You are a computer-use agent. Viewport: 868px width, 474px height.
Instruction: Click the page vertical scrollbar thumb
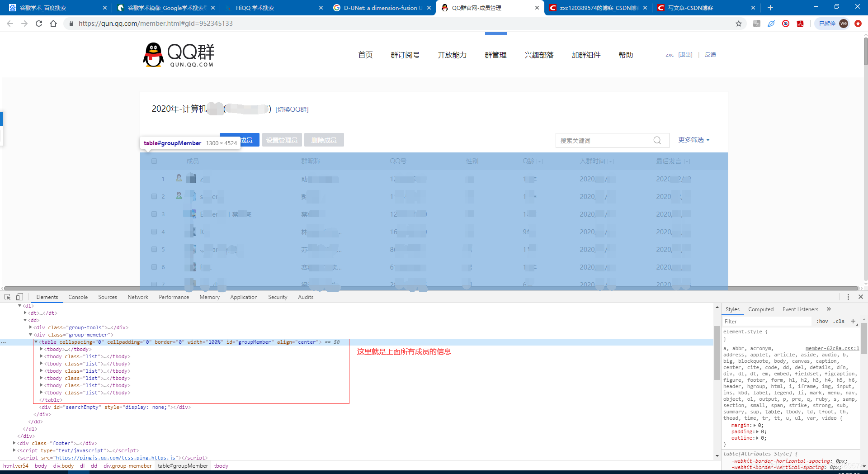click(865, 51)
